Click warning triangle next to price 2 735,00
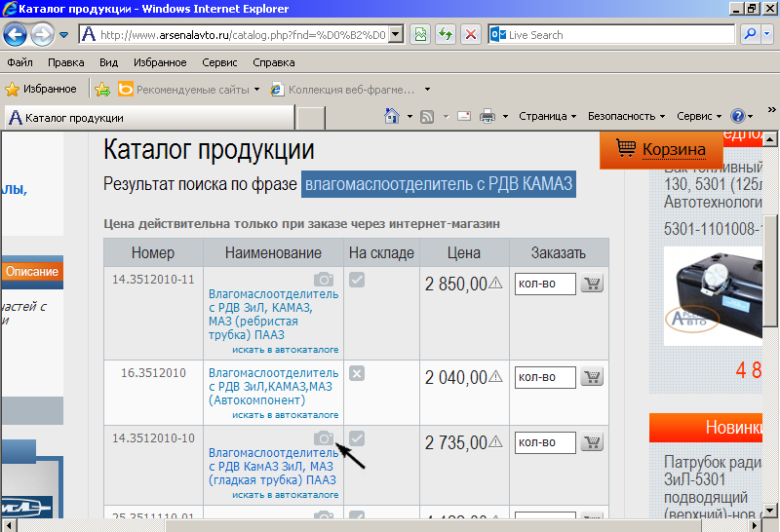This screenshot has width=780, height=532. click(x=495, y=441)
